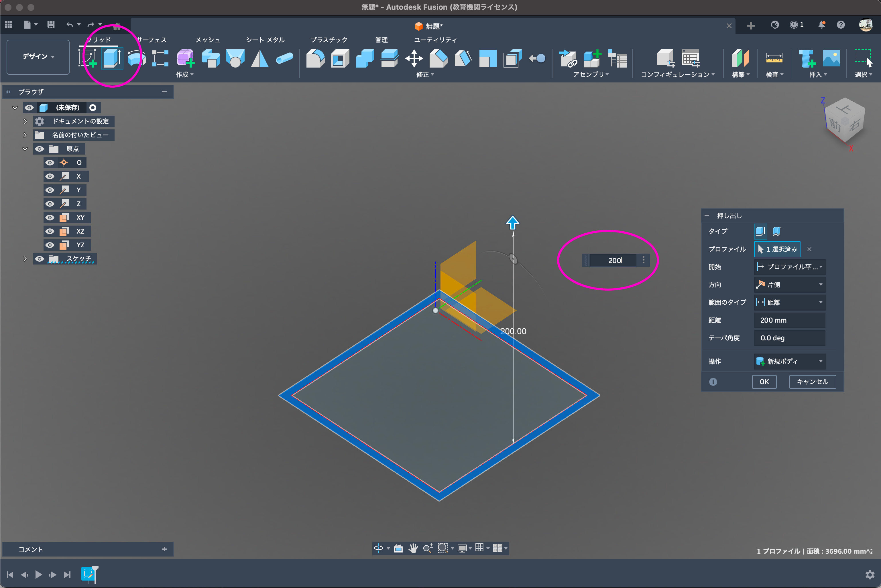Image resolution: width=881 pixels, height=588 pixels.
Task: Open the シート メタル tab
Action: 265,40
